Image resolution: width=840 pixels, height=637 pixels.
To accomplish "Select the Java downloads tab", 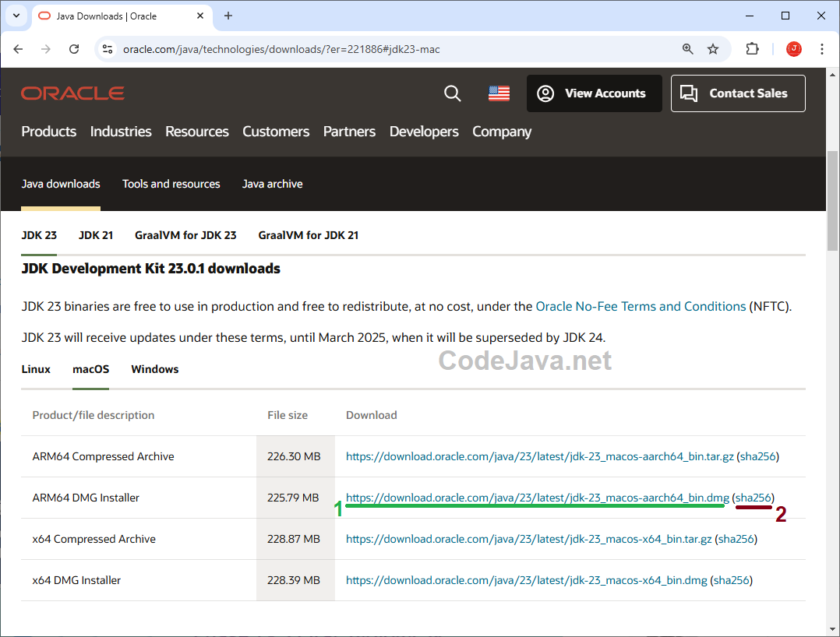I will 61,184.
